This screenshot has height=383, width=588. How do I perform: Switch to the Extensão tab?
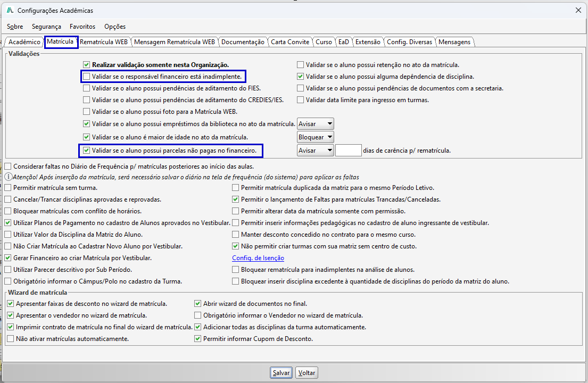tap(368, 42)
